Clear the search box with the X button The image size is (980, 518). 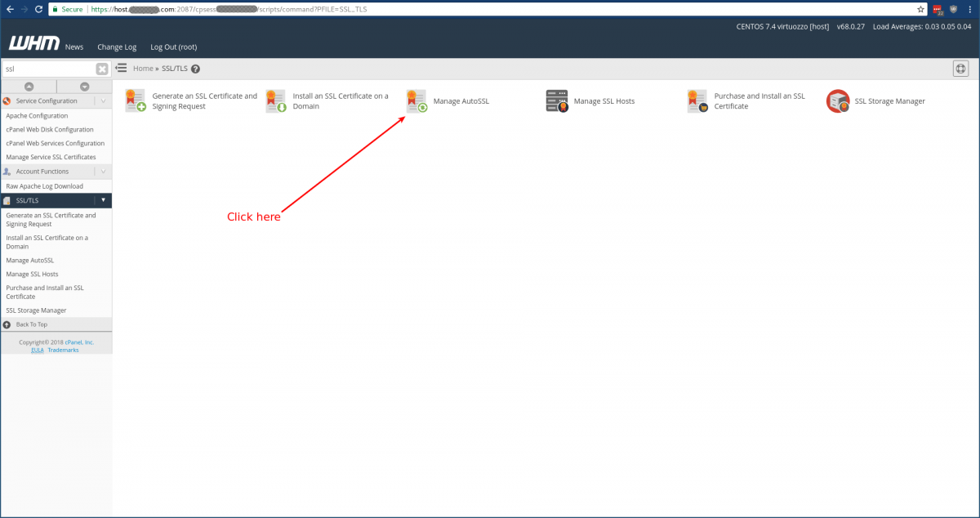[x=101, y=68]
